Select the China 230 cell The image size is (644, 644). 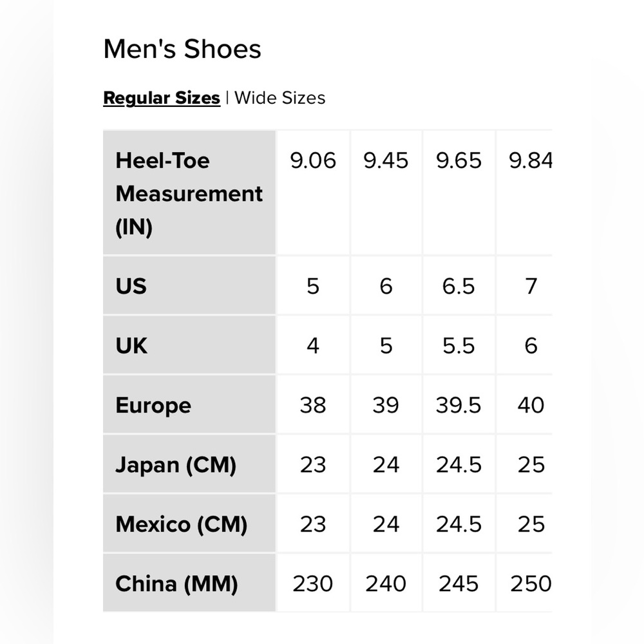[x=313, y=583]
